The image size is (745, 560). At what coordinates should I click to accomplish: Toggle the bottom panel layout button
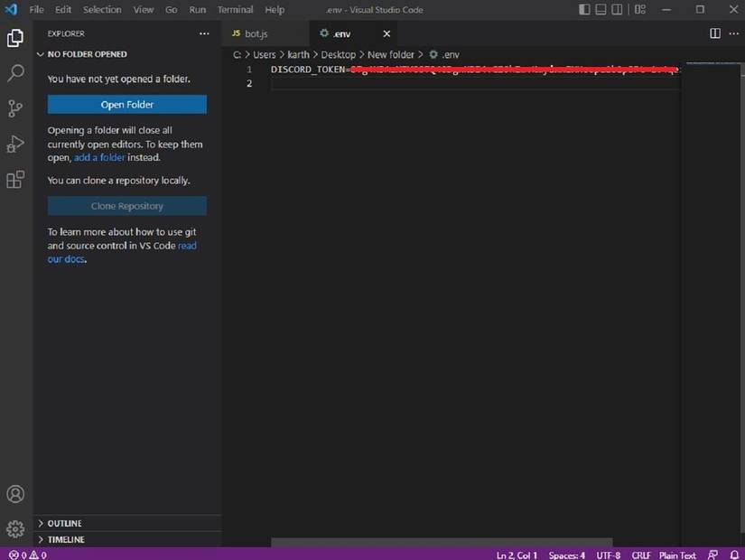(x=602, y=10)
